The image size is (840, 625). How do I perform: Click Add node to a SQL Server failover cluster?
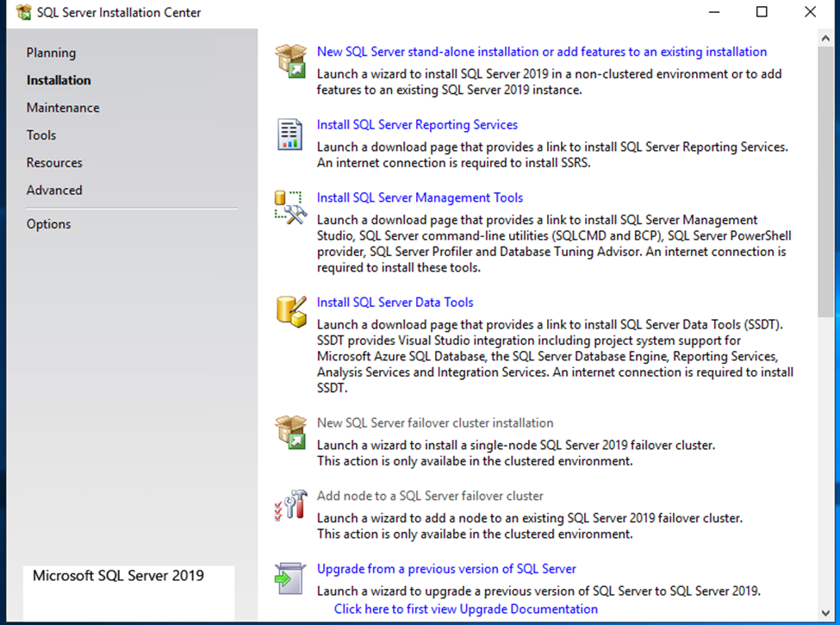[x=430, y=496]
